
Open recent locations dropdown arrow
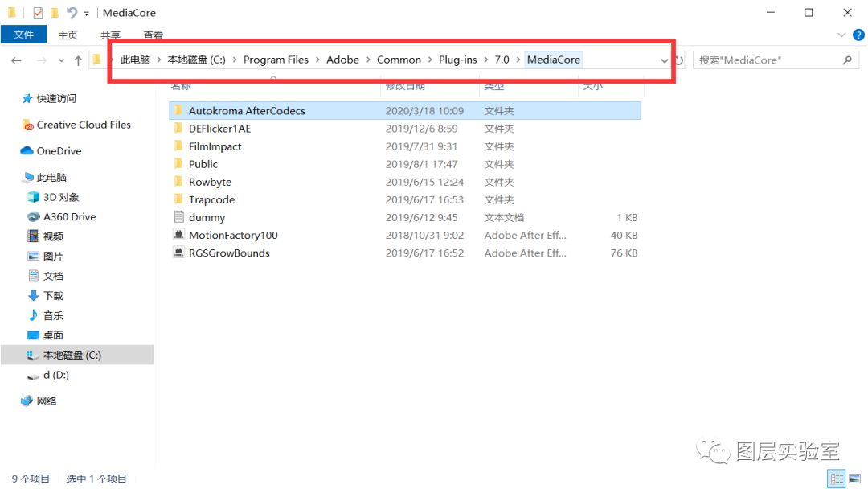click(61, 60)
